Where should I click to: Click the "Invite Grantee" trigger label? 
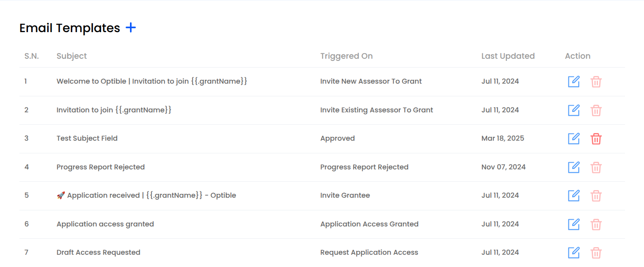pos(344,195)
